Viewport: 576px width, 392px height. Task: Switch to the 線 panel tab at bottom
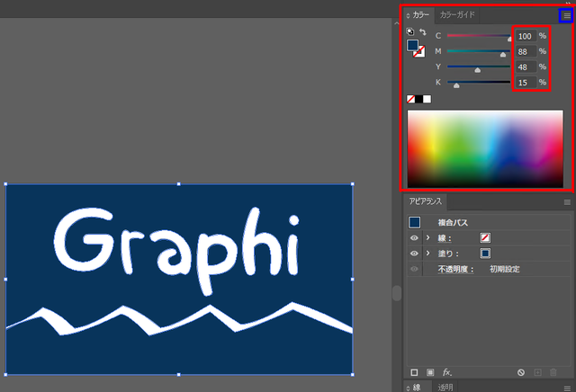coord(417,388)
